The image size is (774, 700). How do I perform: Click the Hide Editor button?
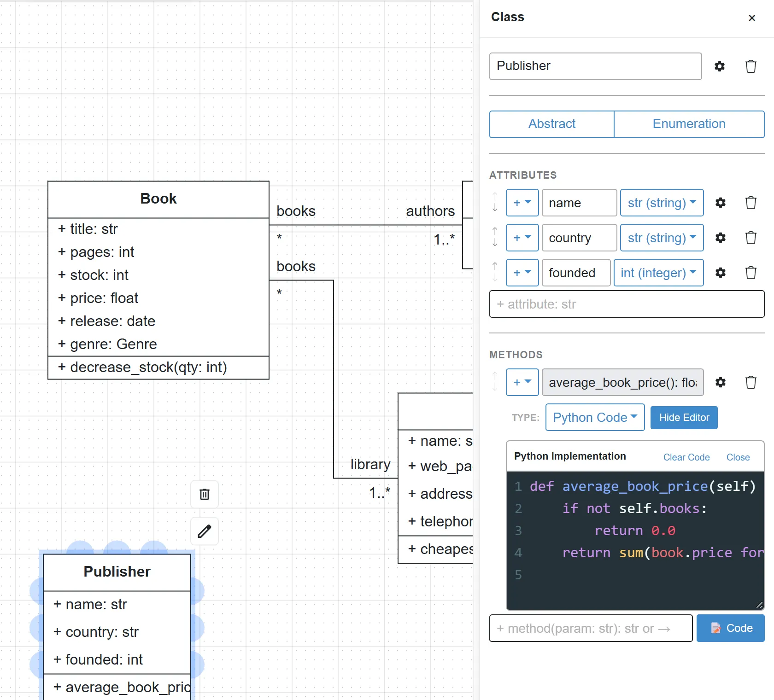click(x=684, y=418)
